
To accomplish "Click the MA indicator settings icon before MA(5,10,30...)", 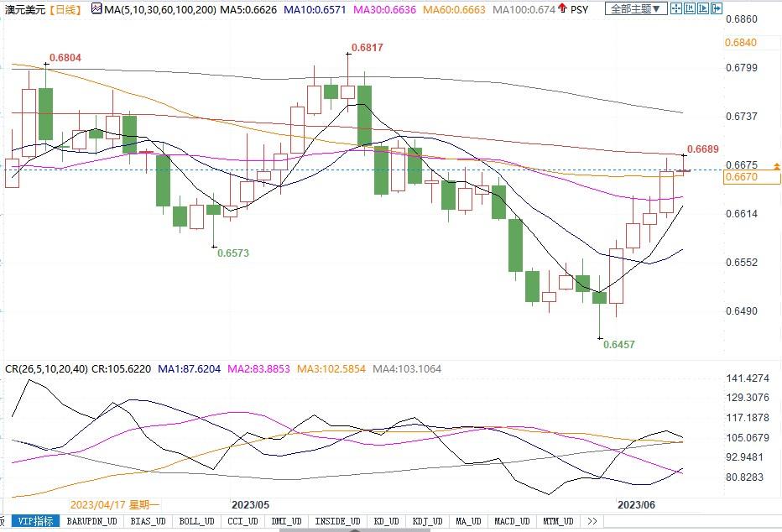I will point(96,10).
